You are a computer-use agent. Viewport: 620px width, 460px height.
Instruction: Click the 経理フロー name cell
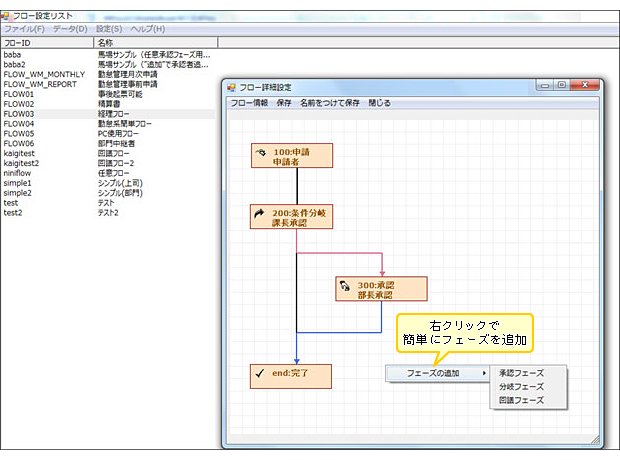click(x=113, y=114)
